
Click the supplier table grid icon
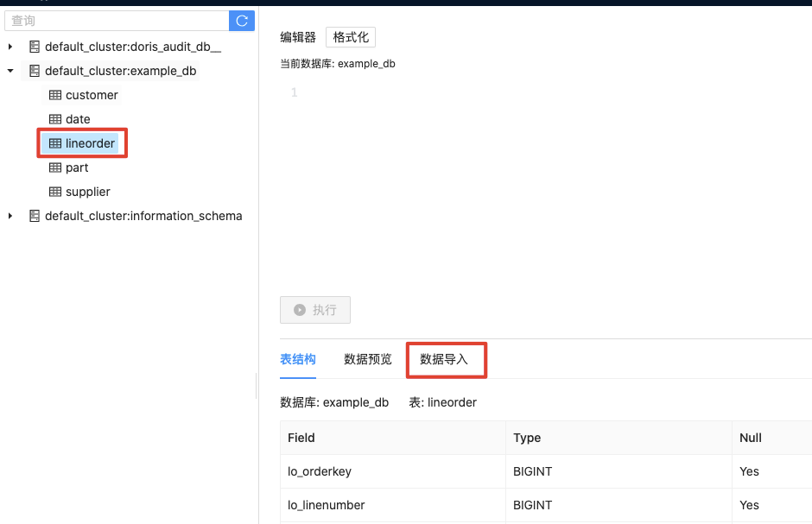tap(55, 192)
